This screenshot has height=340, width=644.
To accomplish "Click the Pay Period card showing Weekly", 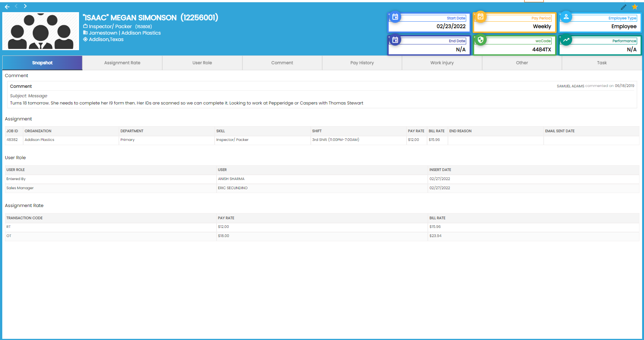I will (515, 22).
